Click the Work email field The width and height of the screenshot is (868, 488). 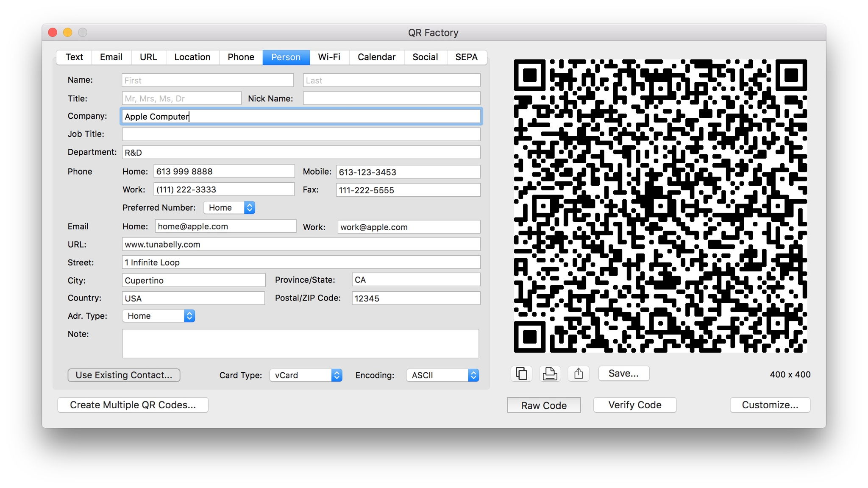pyautogui.click(x=409, y=227)
